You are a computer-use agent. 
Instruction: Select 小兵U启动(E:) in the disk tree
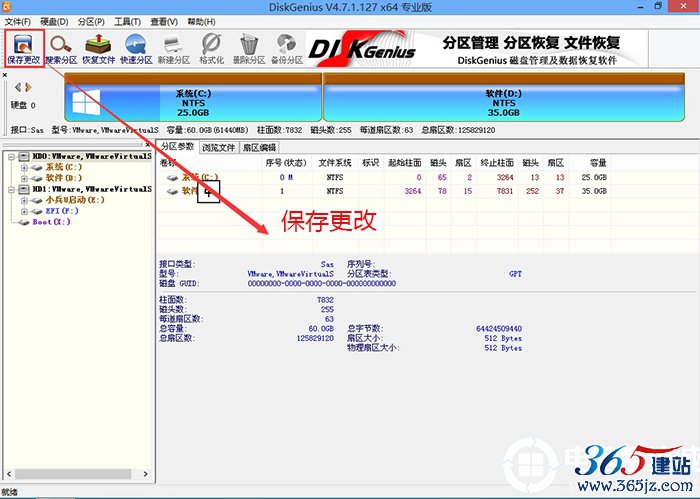75,200
